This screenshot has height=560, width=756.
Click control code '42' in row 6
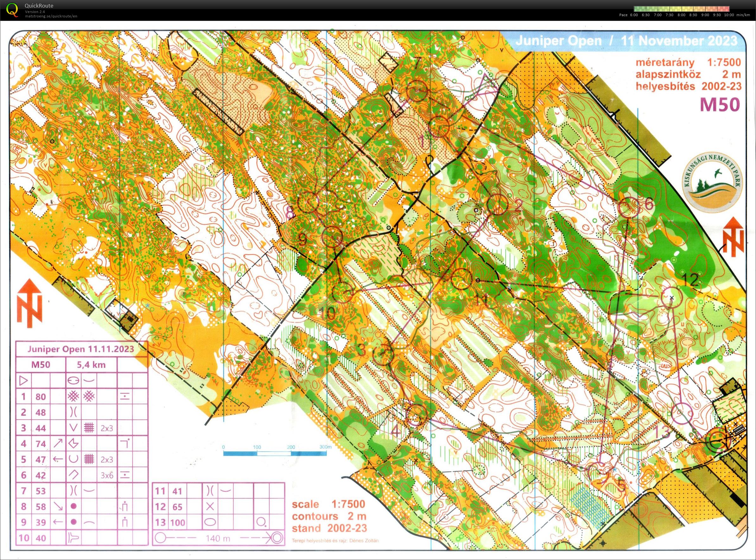click(41, 475)
